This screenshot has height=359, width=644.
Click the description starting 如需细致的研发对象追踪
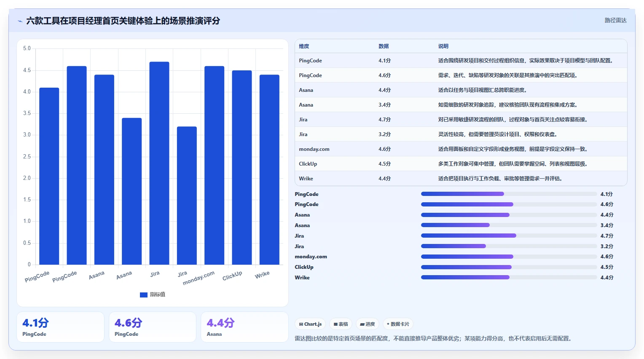coord(507,105)
